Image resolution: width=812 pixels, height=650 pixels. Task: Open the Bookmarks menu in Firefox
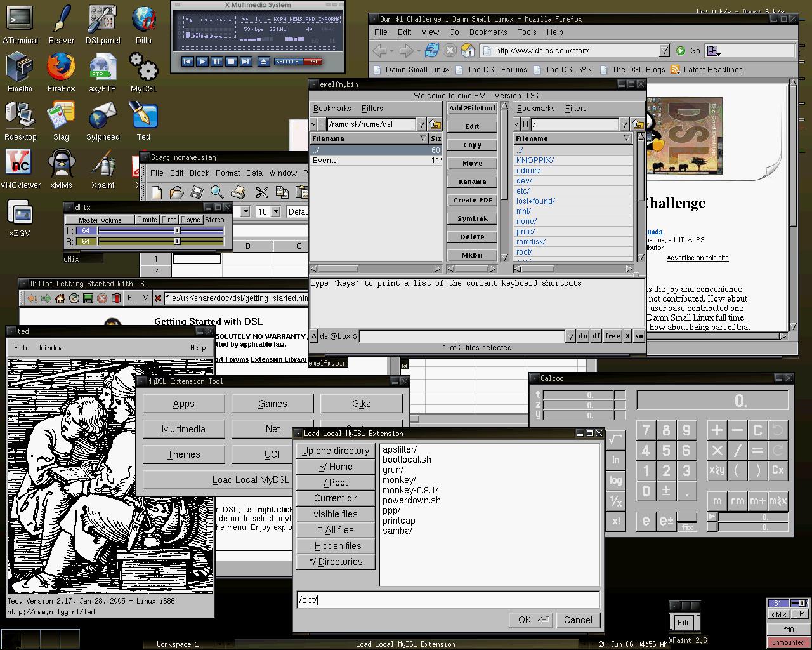[x=488, y=32]
